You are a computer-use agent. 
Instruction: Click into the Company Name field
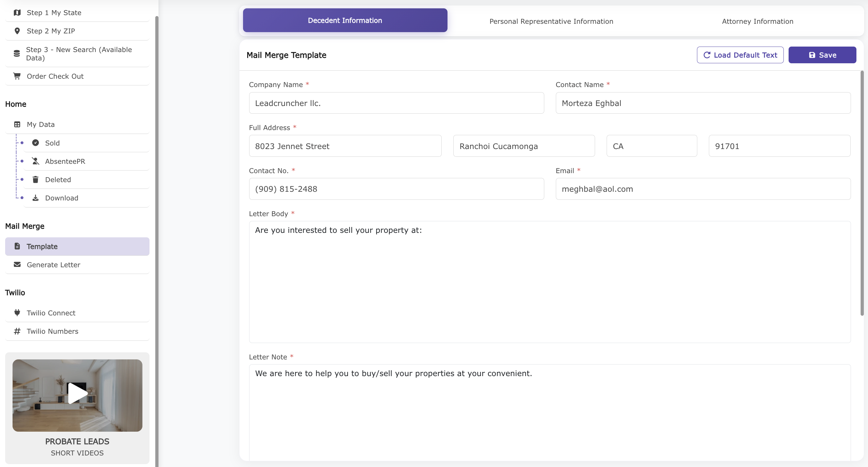pyautogui.click(x=396, y=103)
